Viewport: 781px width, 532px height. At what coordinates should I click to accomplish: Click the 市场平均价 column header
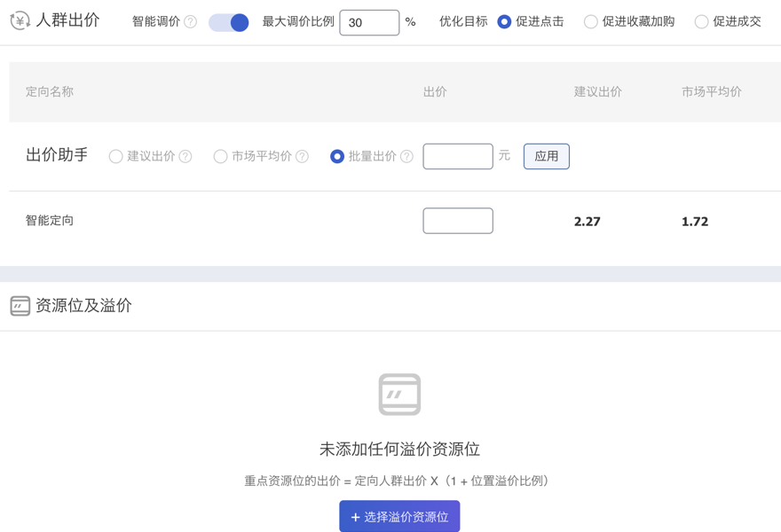(711, 91)
